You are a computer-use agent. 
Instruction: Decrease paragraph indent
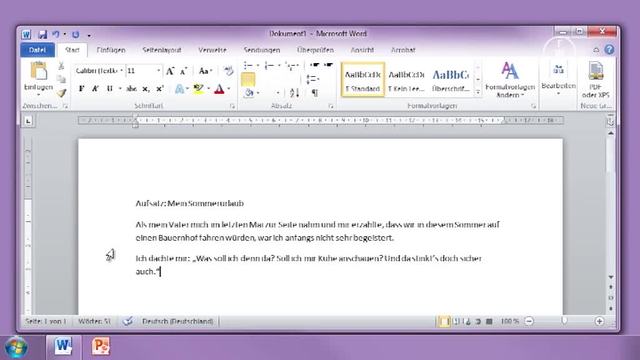click(315, 65)
